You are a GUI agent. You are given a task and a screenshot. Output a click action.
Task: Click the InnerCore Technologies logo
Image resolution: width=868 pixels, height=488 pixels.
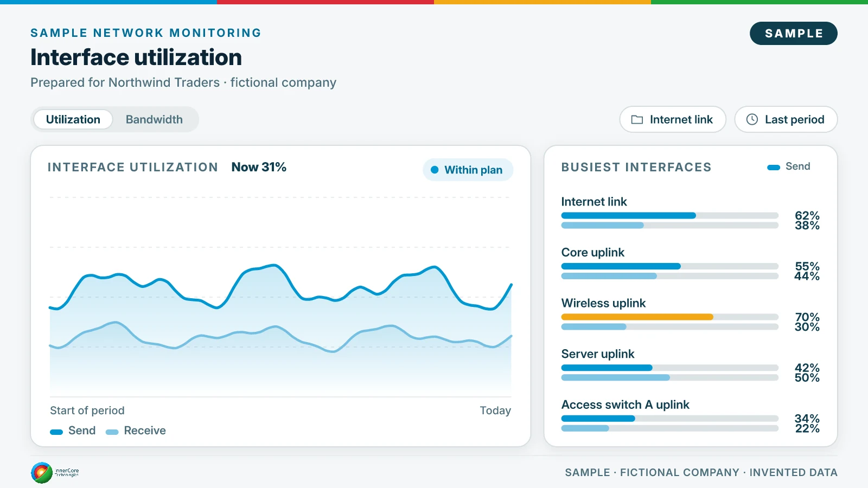tap(55, 472)
